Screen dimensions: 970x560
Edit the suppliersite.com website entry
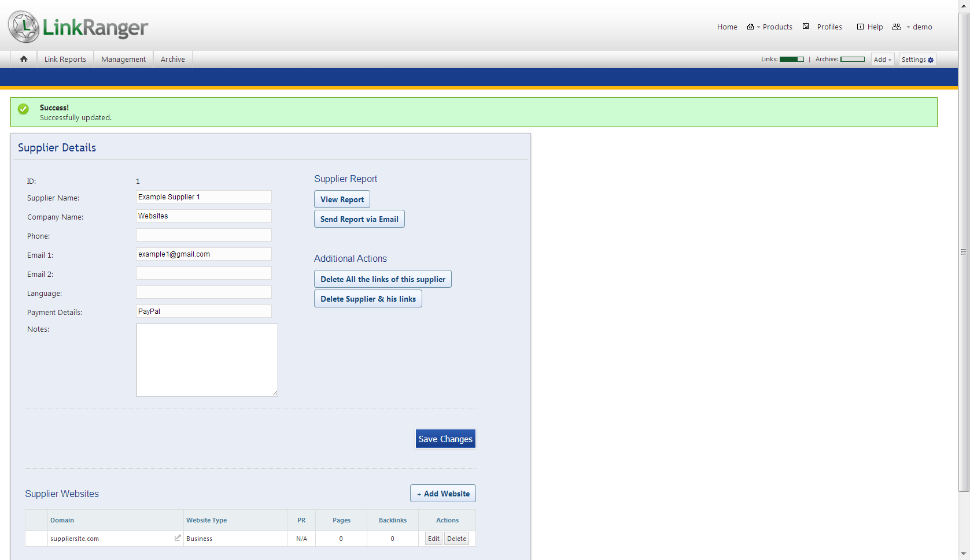click(x=434, y=539)
